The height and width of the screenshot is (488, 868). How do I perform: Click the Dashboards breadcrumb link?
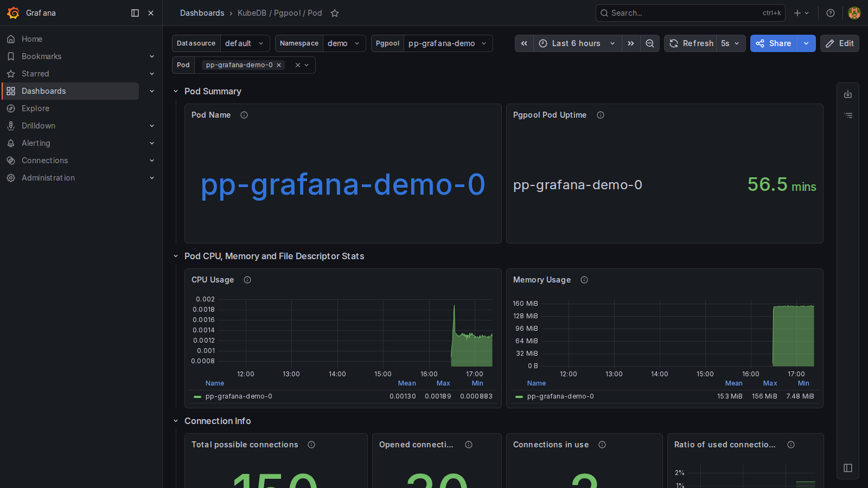coord(202,13)
